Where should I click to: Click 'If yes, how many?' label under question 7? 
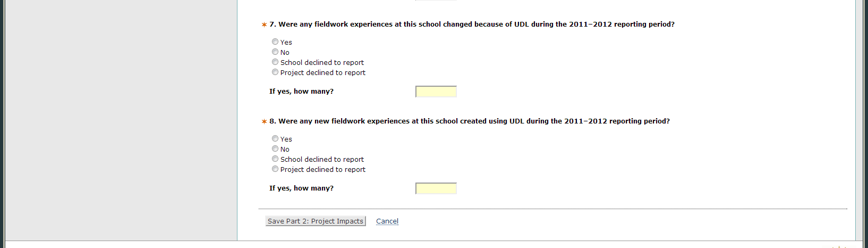coord(301,92)
